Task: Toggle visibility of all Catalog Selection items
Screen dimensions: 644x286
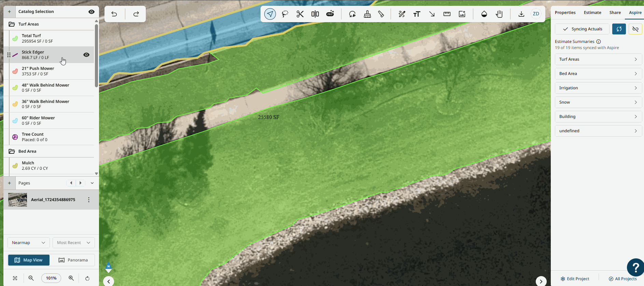Action: (92, 12)
